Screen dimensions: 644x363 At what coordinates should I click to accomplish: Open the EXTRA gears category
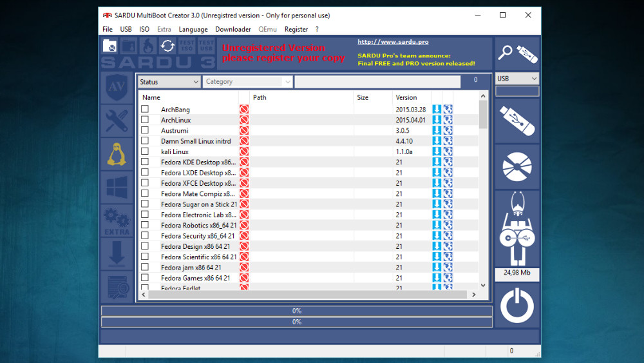pos(117,221)
